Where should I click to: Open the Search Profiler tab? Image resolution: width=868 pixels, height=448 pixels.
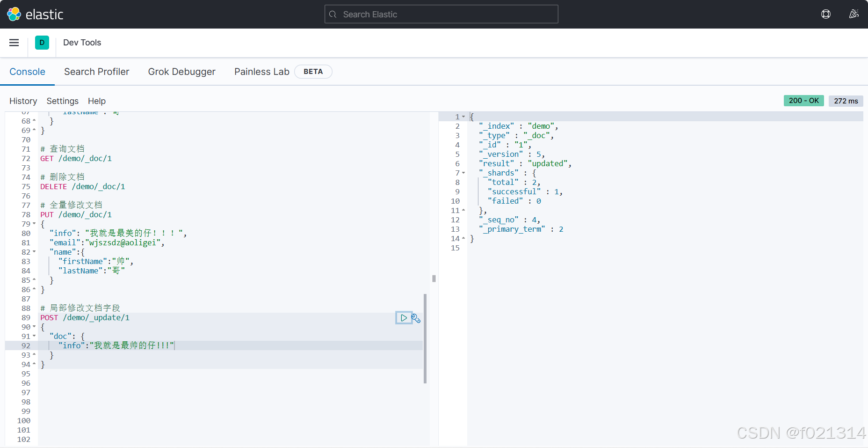[x=97, y=72]
